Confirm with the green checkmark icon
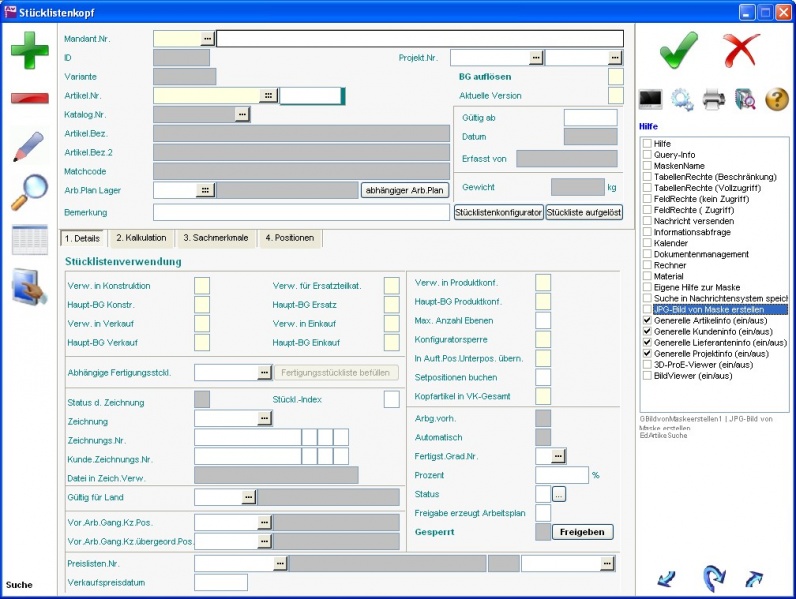 [679, 49]
